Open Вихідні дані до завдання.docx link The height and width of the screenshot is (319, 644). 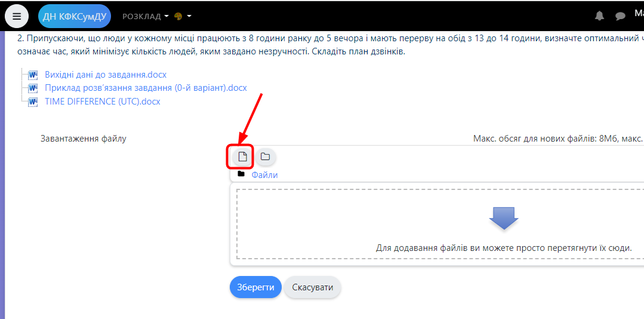point(106,75)
